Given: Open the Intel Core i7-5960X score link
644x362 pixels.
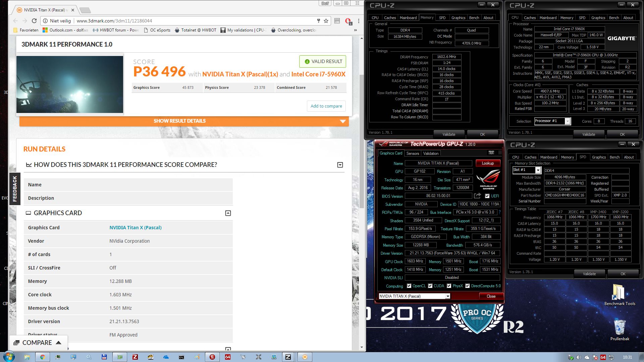Looking at the screenshot, I should (318, 74).
